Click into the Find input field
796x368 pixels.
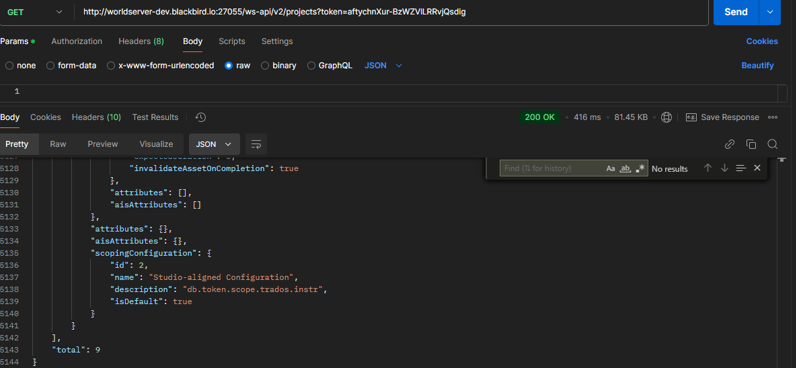[x=552, y=169]
